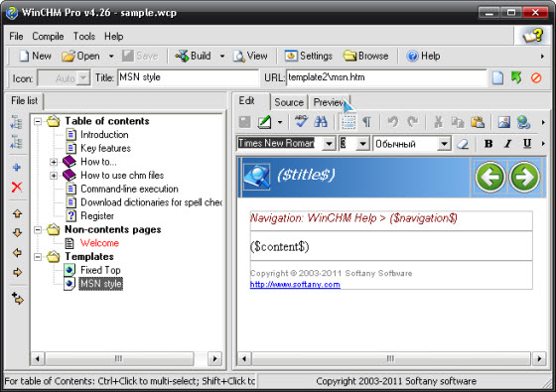
Task: Select the Key features topic
Action: pos(105,148)
